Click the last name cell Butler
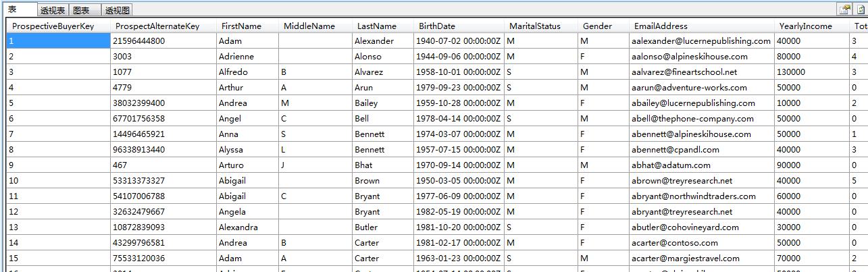 click(x=383, y=227)
